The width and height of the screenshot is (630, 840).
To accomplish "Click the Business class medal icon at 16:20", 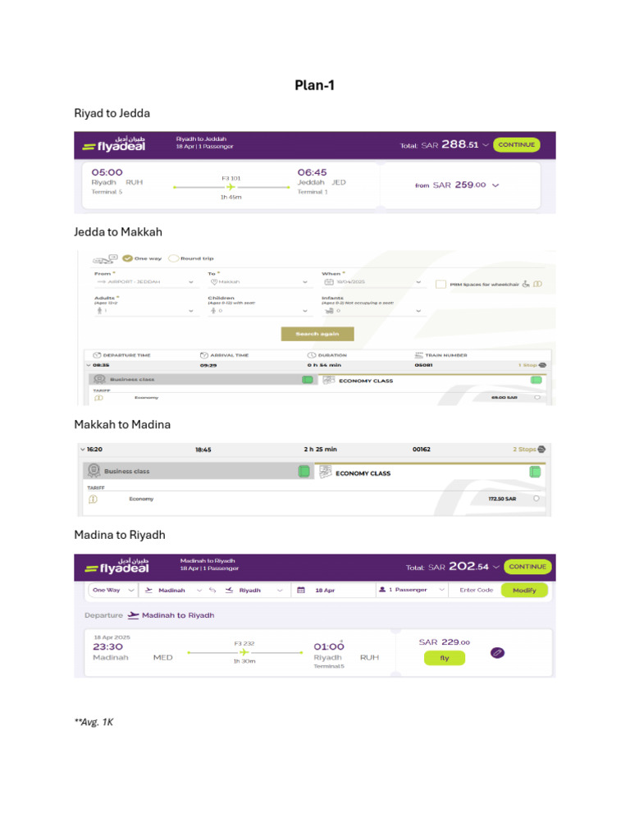I will coord(94,470).
